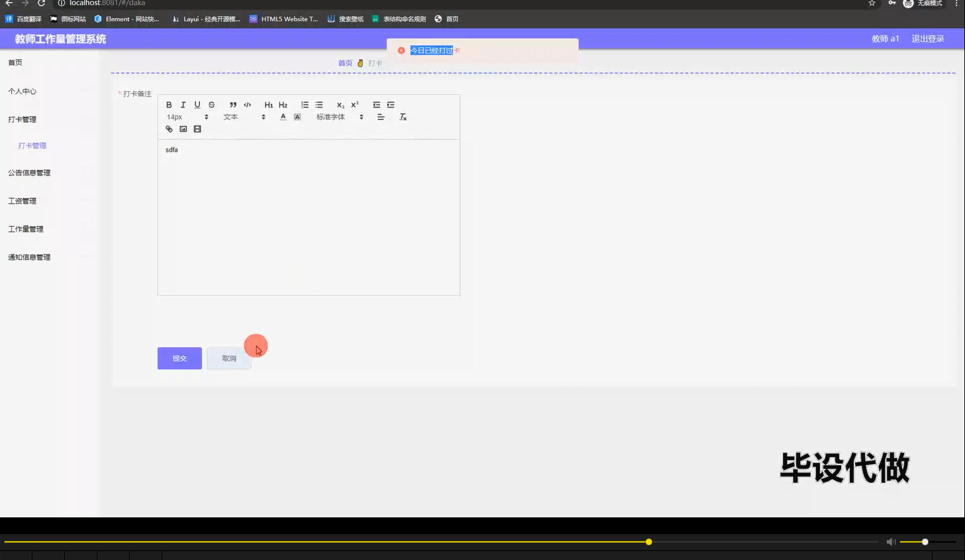Click the 教师工作量管理系统 title

point(60,39)
